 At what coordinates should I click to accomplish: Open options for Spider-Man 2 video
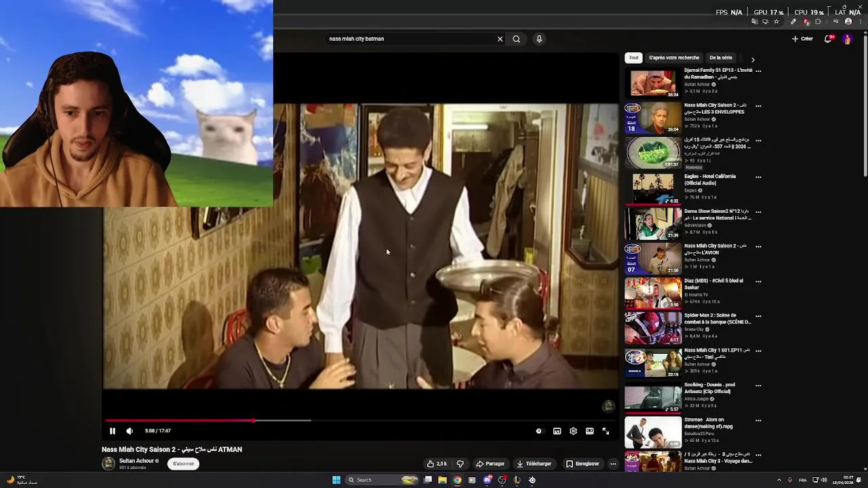coord(758,317)
